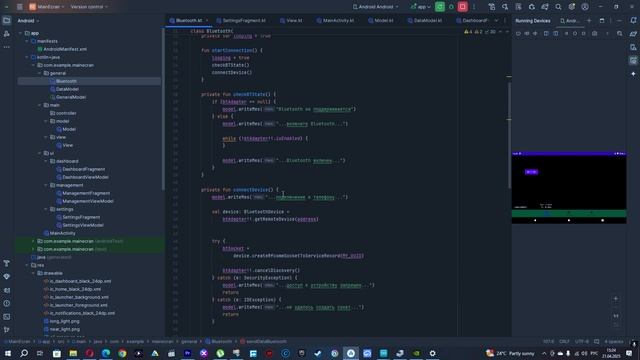
Task: Click the CRLF line separator widget
Action: (564, 342)
